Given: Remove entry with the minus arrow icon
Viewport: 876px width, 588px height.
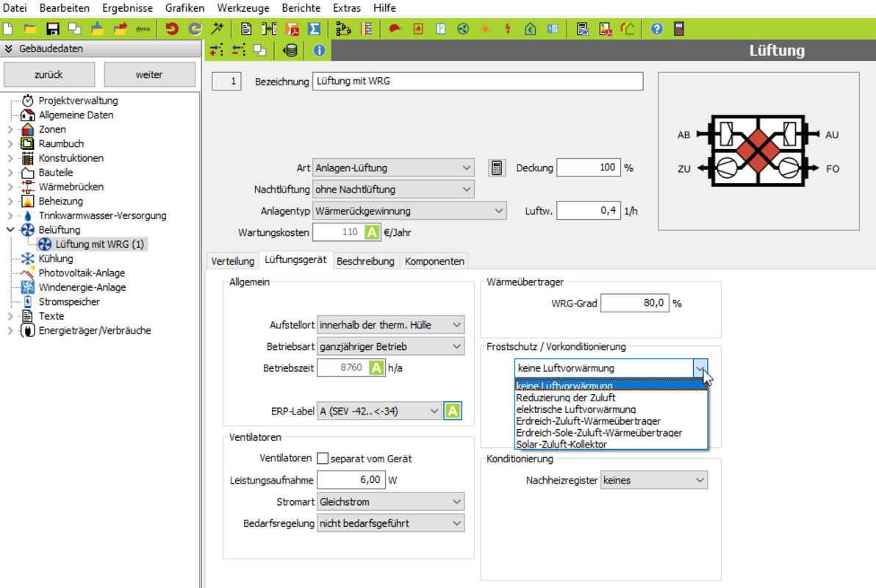Looking at the screenshot, I should [x=239, y=50].
